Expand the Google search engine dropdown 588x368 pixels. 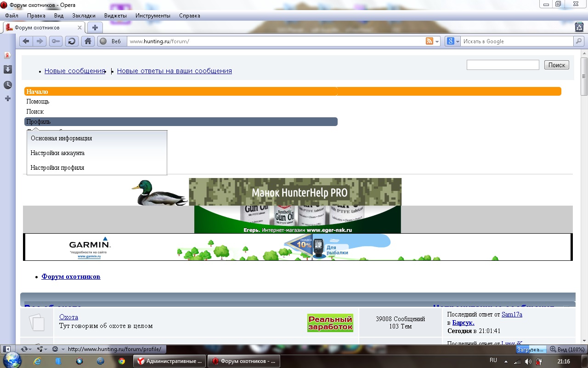click(x=452, y=41)
